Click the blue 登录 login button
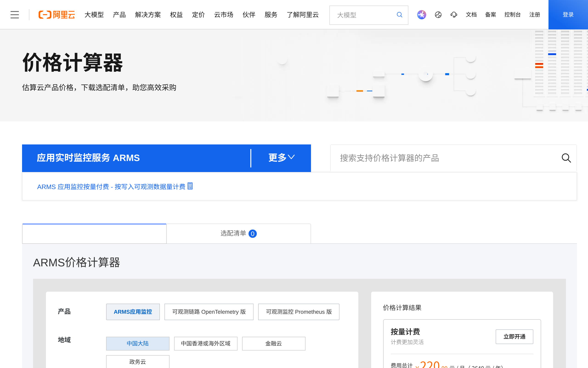 [568, 14]
